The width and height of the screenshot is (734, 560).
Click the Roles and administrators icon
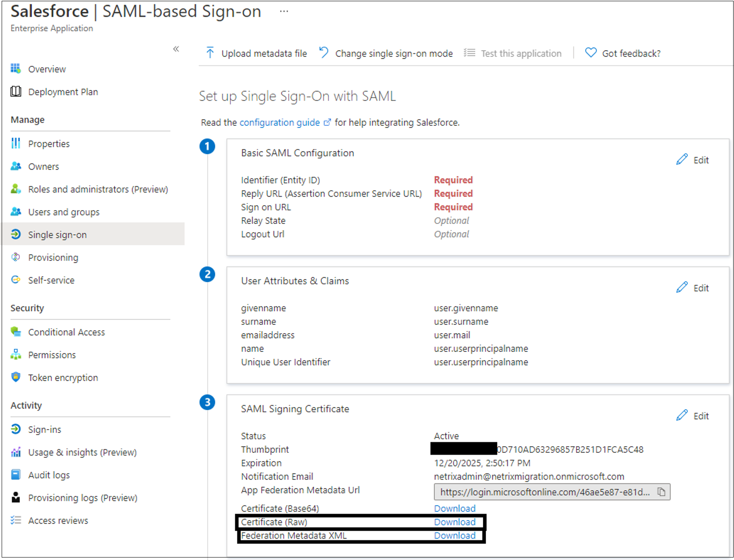pos(16,189)
